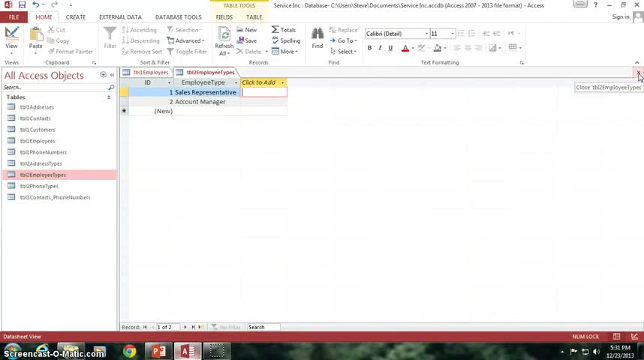Go to first record navigation button
The image size is (644, 360).
[145, 327]
